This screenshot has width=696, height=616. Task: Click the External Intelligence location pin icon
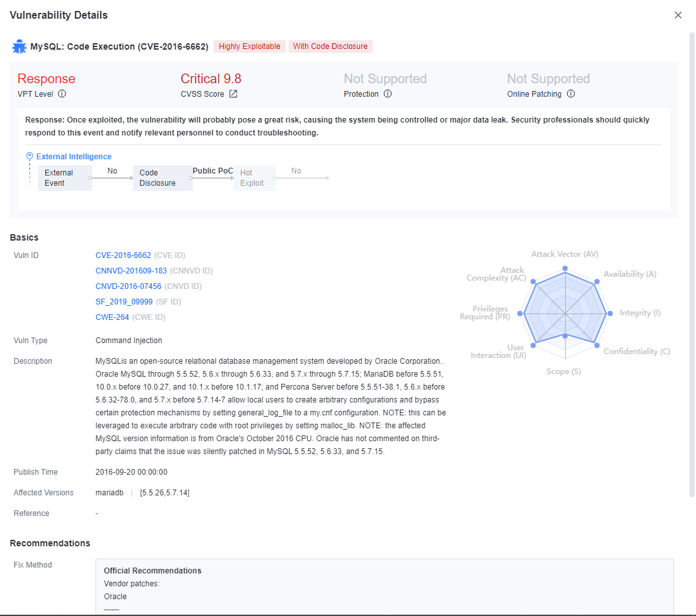pos(30,157)
